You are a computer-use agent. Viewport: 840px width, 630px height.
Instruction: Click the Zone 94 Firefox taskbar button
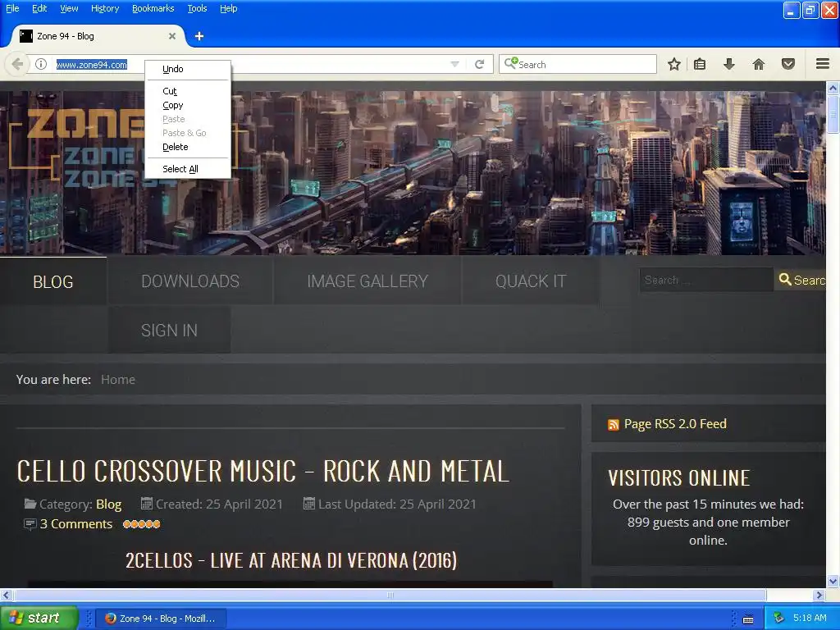tap(161, 619)
